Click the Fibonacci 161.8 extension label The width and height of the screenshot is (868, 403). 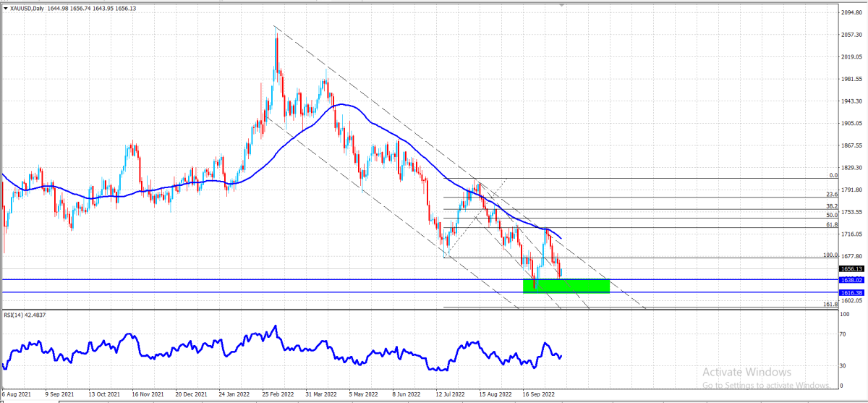(830, 305)
